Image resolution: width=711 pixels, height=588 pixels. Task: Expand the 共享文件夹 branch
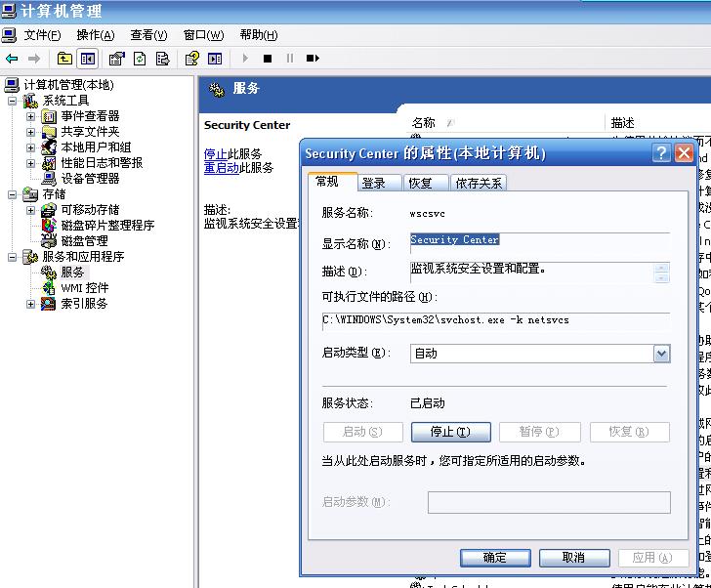coord(30,132)
